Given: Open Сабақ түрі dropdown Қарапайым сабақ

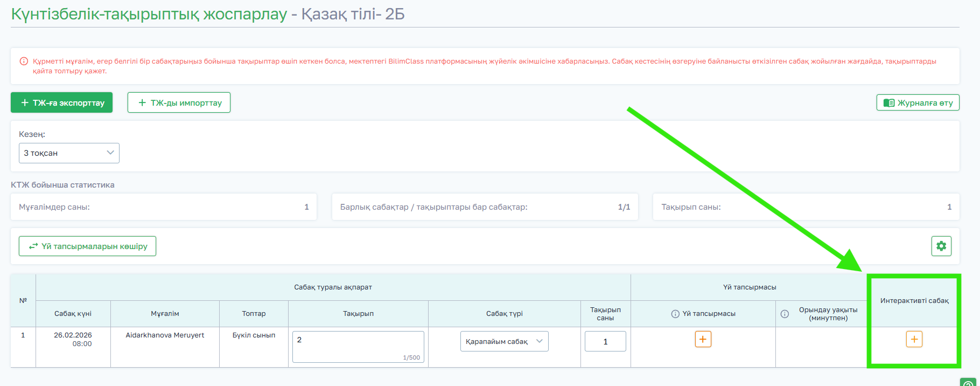Looking at the screenshot, I should tap(504, 341).
